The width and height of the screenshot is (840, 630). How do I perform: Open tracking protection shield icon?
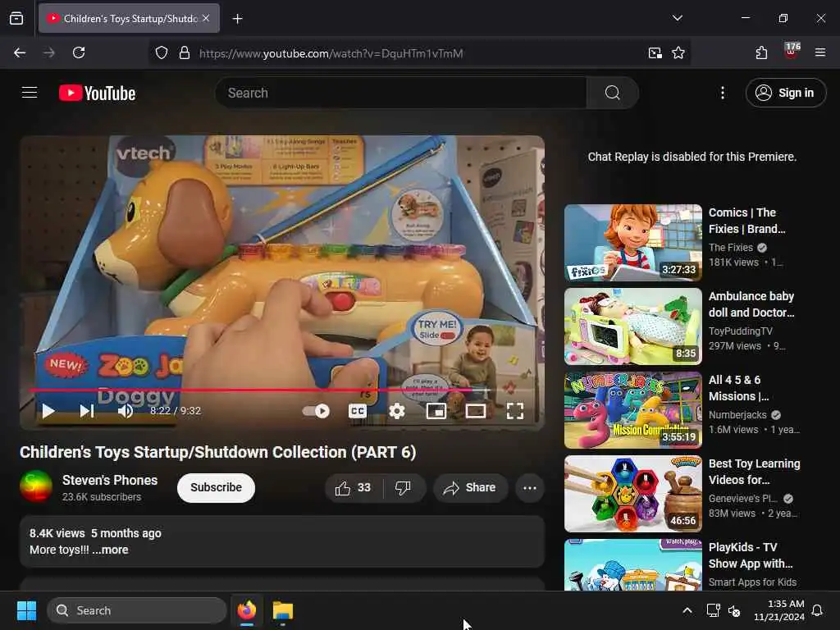(162, 53)
